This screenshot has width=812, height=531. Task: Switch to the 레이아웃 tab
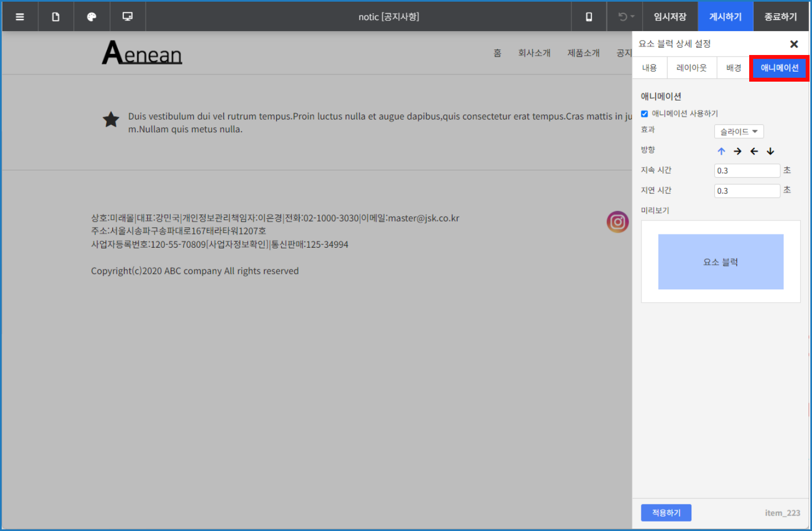[691, 67]
